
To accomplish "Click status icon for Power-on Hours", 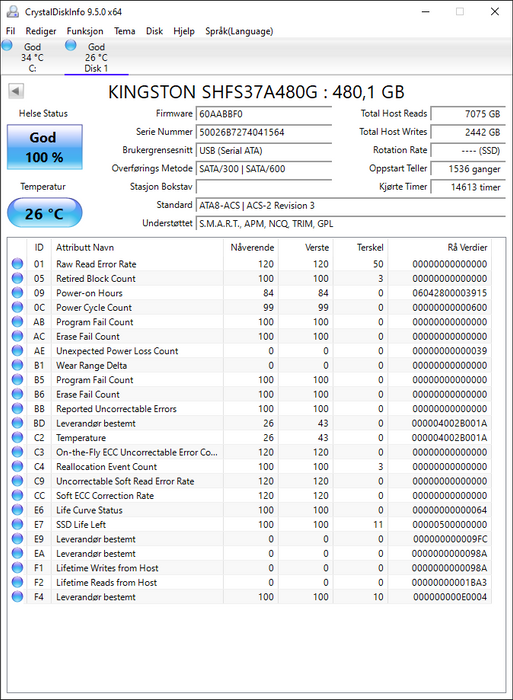I will [x=17, y=293].
